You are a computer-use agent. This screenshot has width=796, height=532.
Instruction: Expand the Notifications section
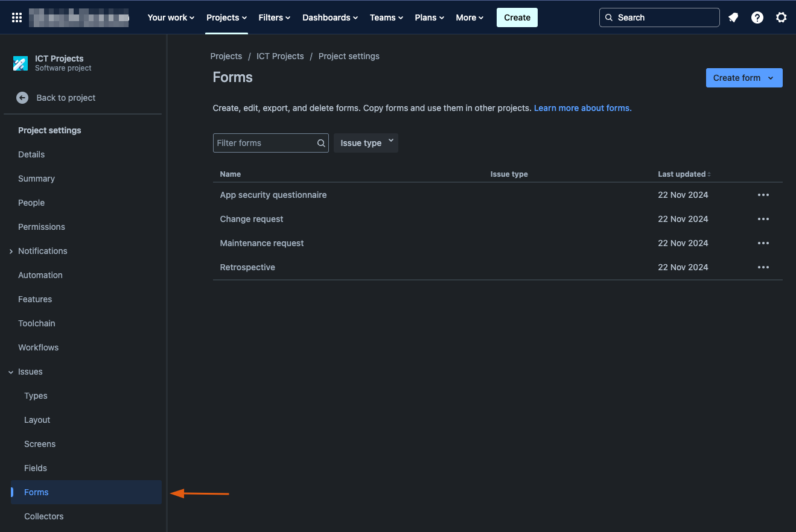pos(11,251)
